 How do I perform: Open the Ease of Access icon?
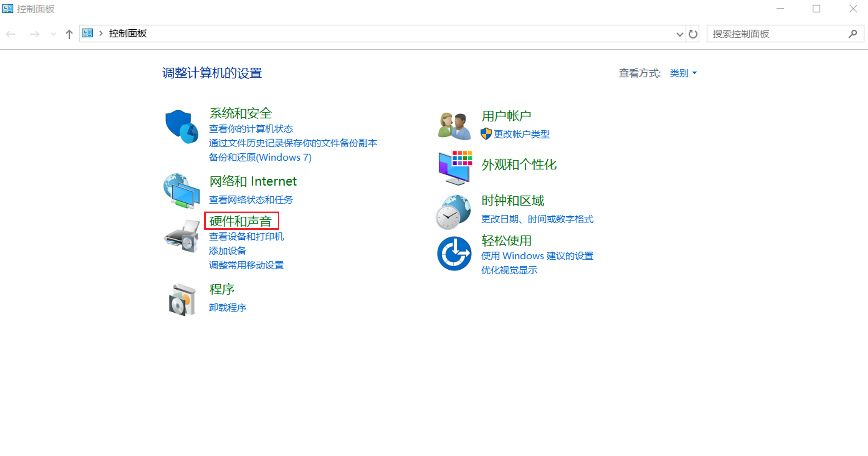(454, 253)
